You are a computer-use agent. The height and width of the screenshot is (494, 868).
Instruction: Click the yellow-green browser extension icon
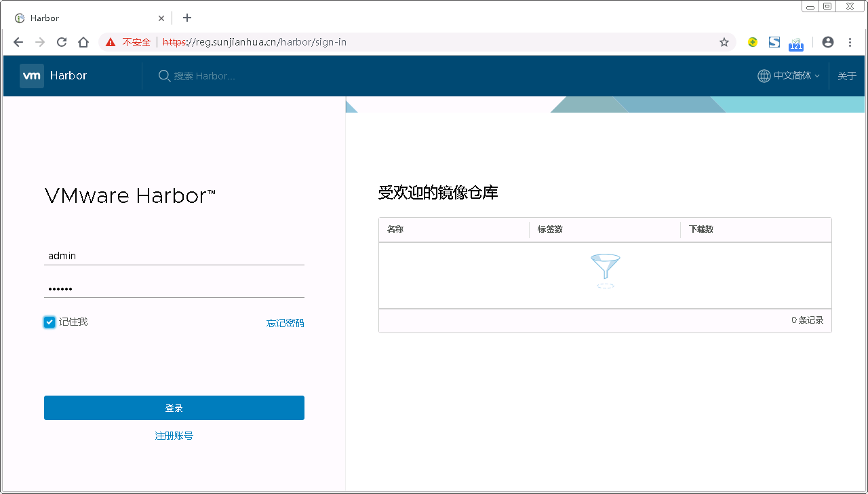pos(753,42)
